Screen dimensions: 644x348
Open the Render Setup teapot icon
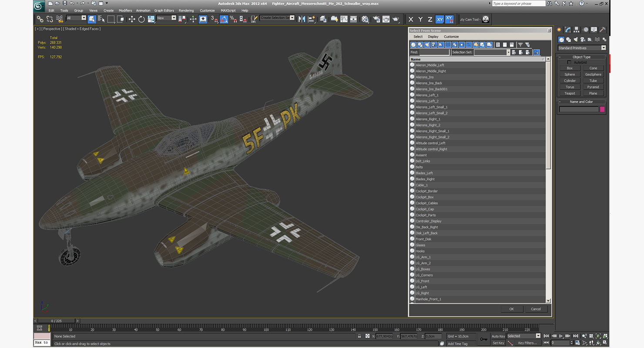[376, 19]
